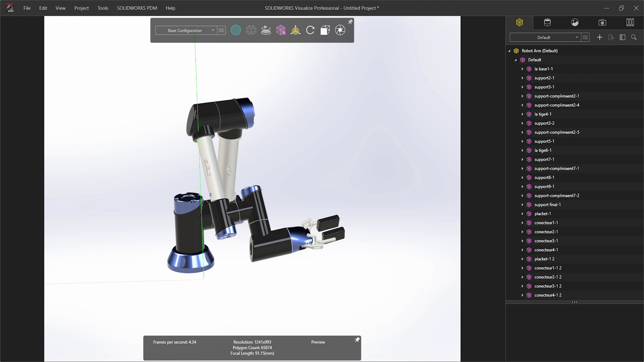Select the conecteur3-1 tree item
The height and width of the screenshot is (362, 644).
point(546,241)
